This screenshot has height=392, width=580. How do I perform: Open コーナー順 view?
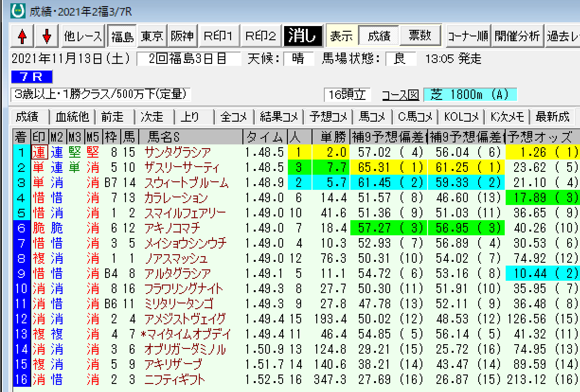click(468, 36)
